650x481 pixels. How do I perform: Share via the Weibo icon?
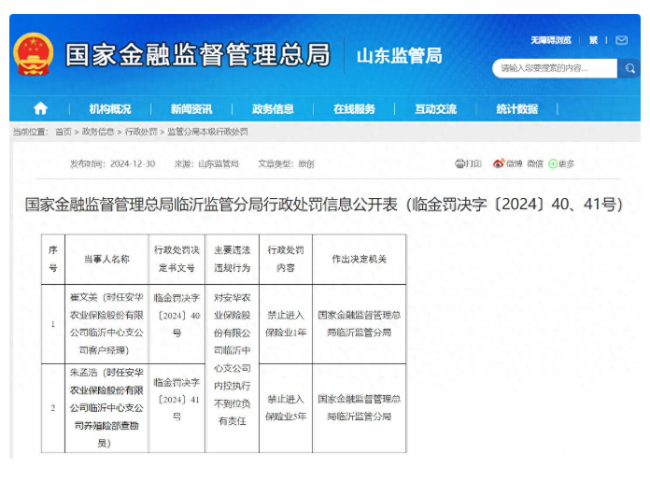click(498, 163)
